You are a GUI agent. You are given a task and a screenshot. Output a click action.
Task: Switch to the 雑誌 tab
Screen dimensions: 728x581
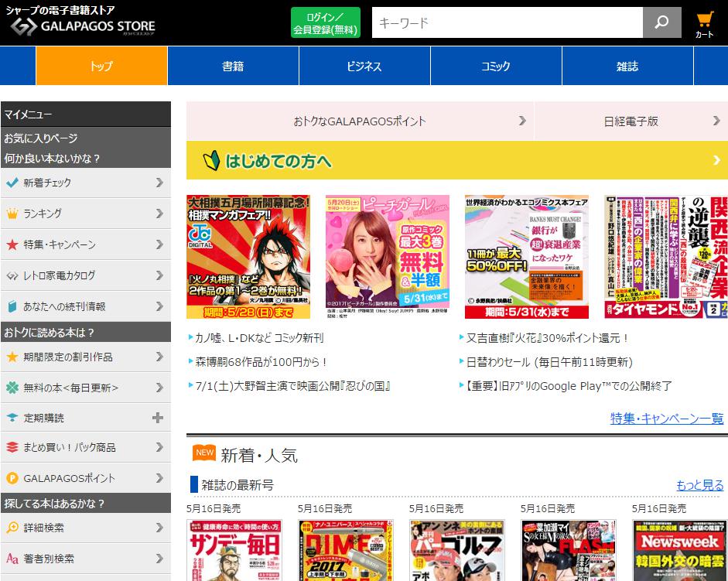coord(627,66)
